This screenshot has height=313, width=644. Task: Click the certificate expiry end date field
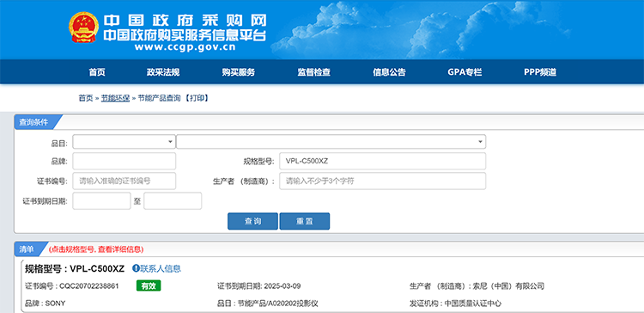(x=173, y=200)
